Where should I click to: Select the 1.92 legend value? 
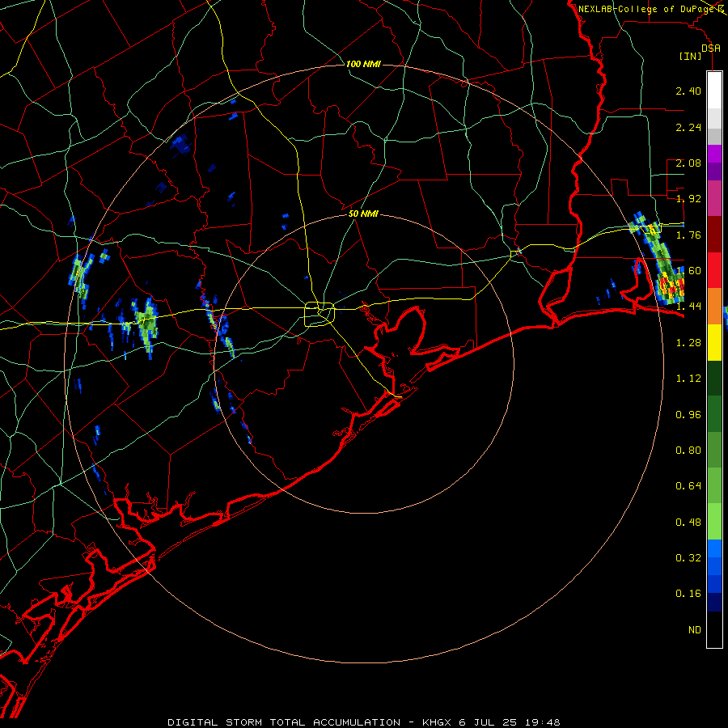click(688, 199)
